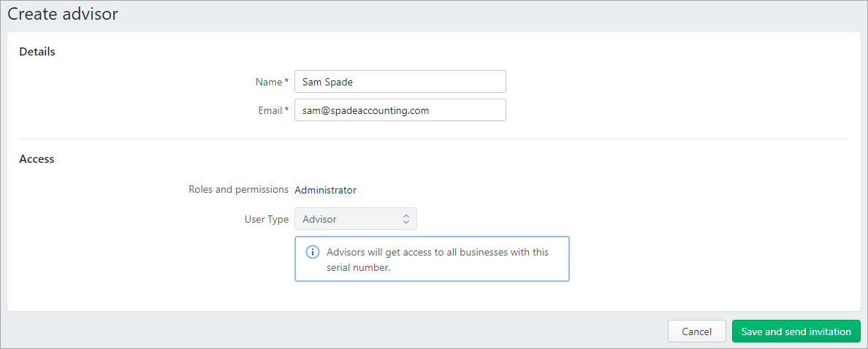Click Save and send invitation

(x=796, y=331)
